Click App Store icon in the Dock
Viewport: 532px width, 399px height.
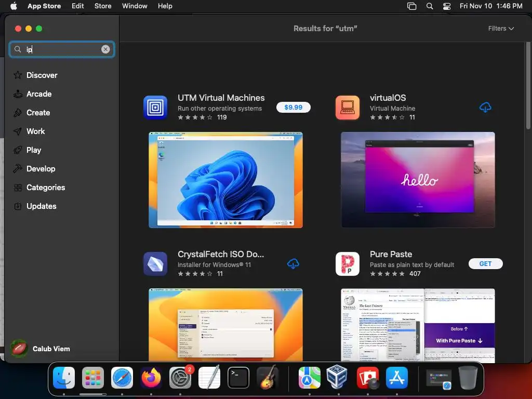click(x=396, y=378)
